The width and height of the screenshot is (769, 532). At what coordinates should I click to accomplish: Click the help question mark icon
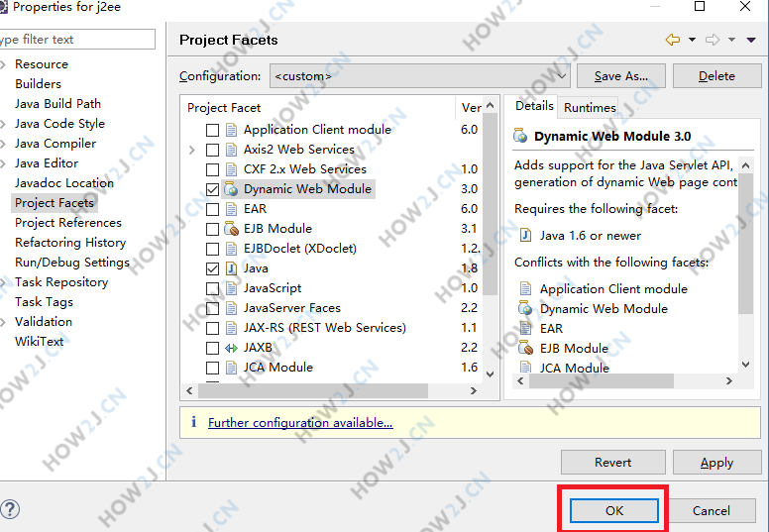(x=10, y=509)
